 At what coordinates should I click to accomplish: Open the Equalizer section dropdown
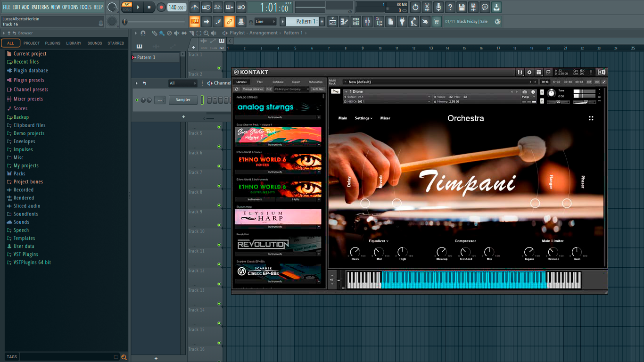[x=379, y=241]
